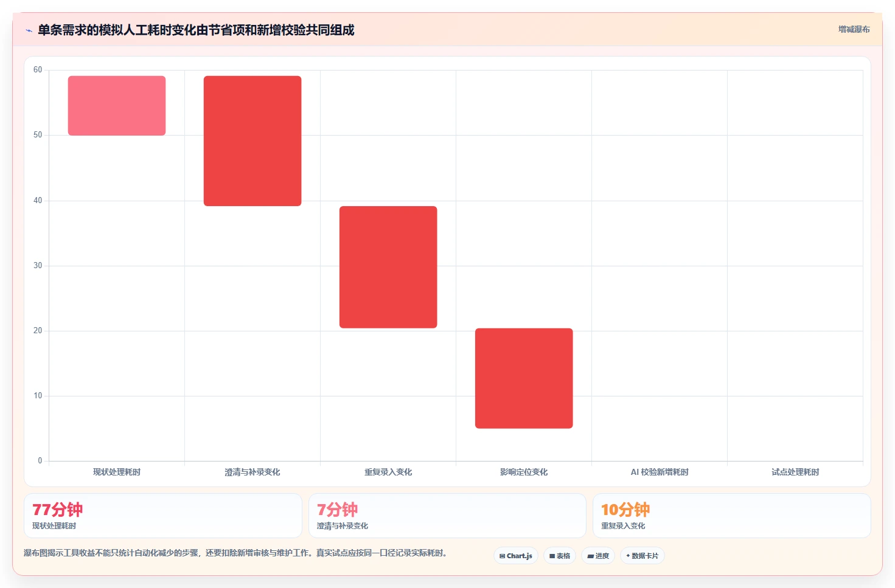Click the 澄清与补录变化 x-axis label
895x588 pixels.
[252, 472]
